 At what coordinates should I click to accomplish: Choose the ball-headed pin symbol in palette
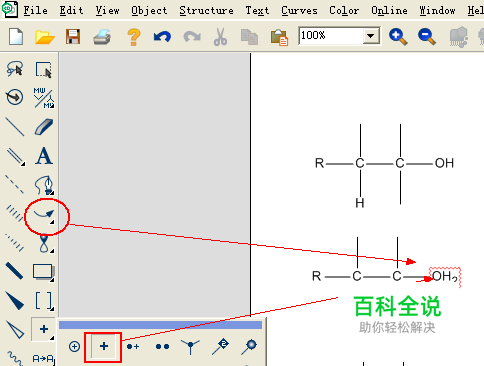point(249,347)
